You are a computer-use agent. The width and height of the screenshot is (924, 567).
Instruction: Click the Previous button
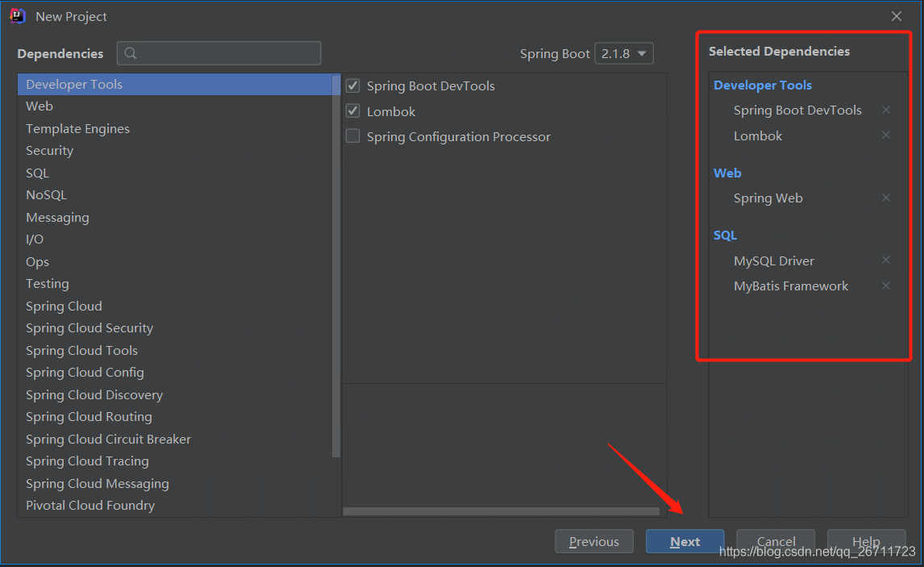pyautogui.click(x=594, y=541)
